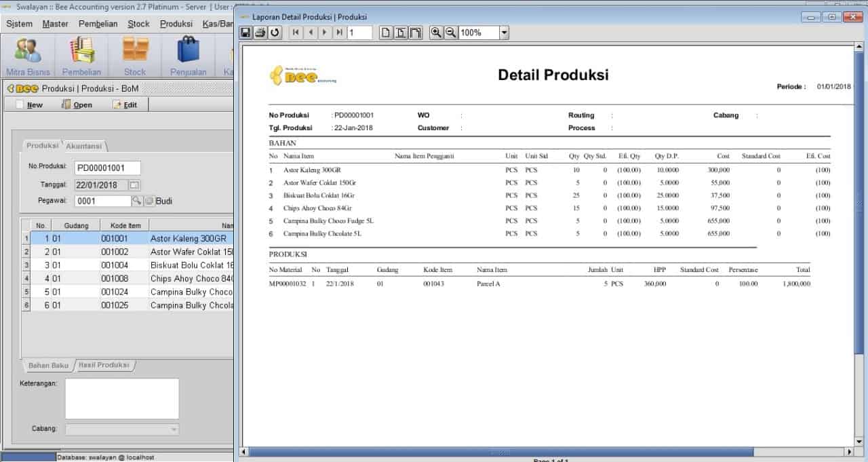
Task: Go to previous report page
Action: (311, 33)
